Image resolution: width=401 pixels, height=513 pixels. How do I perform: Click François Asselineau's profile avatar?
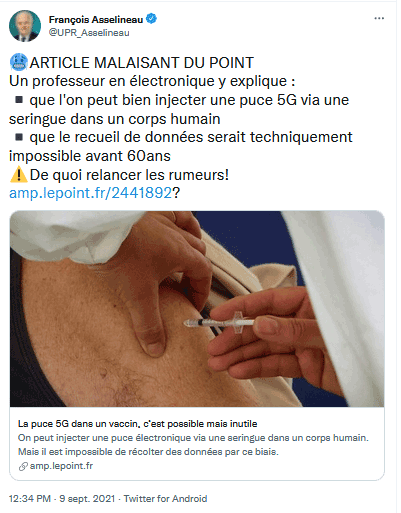click(25, 26)
